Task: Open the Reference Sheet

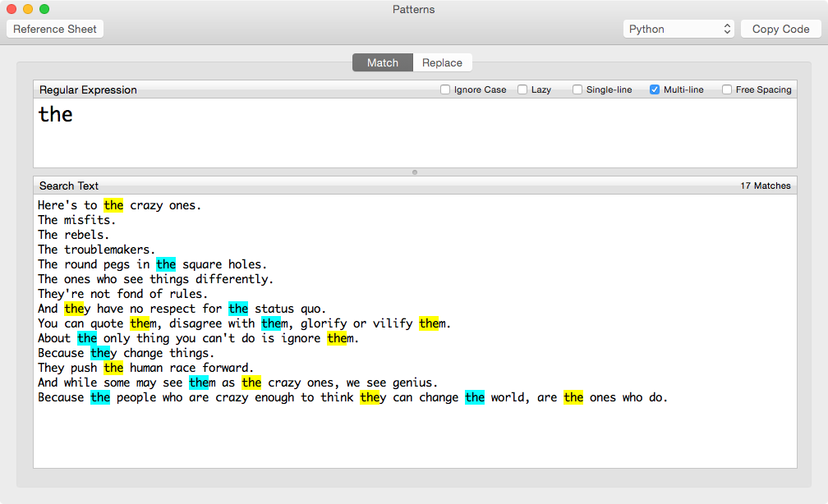Action: 55,29
